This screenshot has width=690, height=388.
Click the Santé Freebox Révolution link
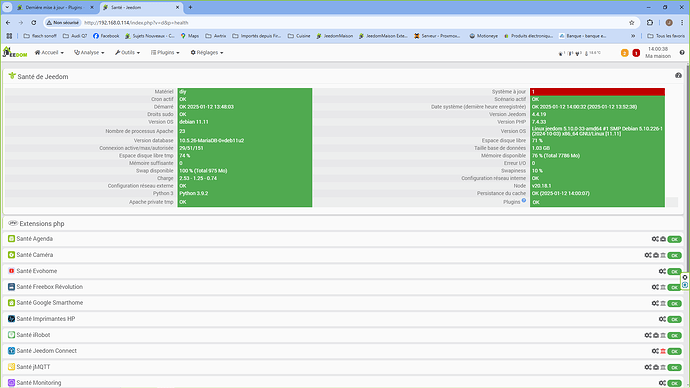49,287
